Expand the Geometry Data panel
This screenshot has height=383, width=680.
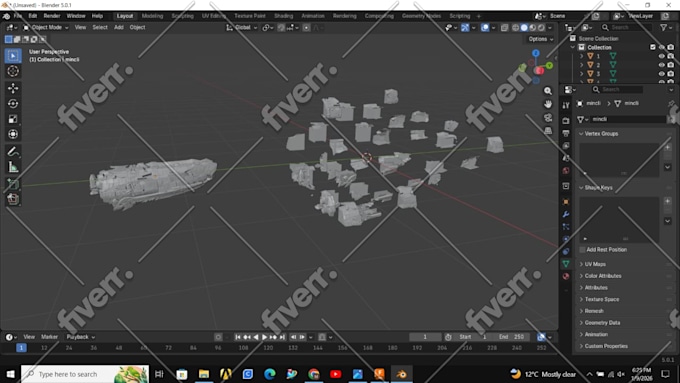tap(602, 323)
